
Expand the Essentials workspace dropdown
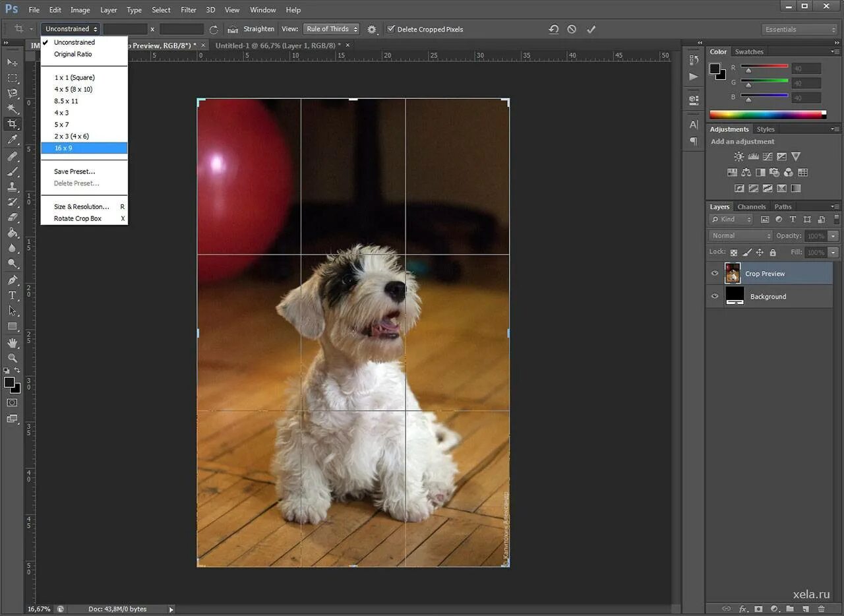(x=799, y=30)
